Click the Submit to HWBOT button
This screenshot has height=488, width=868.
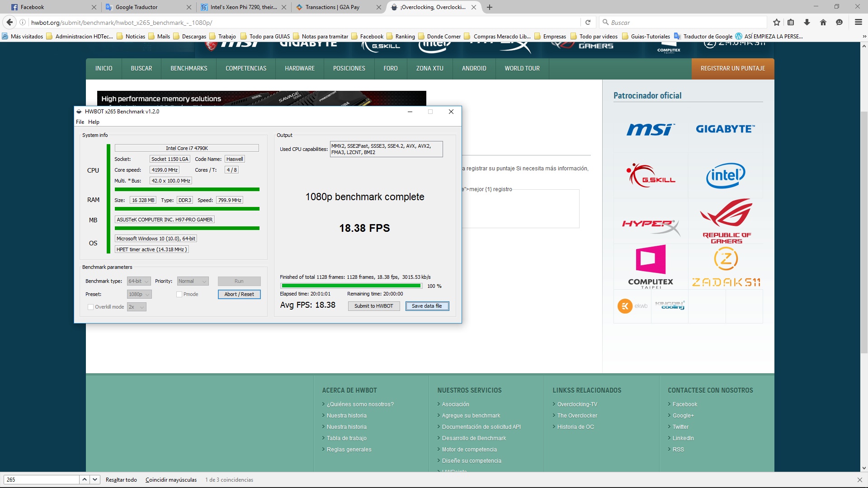click(374, 306)
